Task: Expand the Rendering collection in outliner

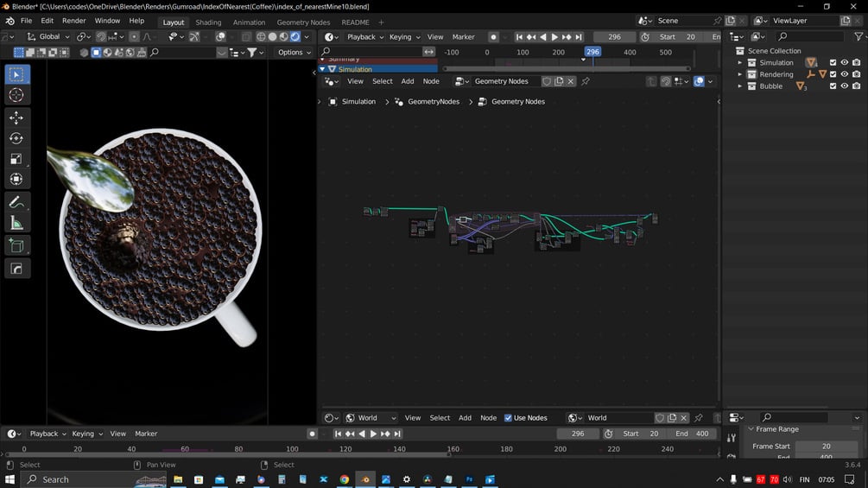Action: click(x=740, y=74)
